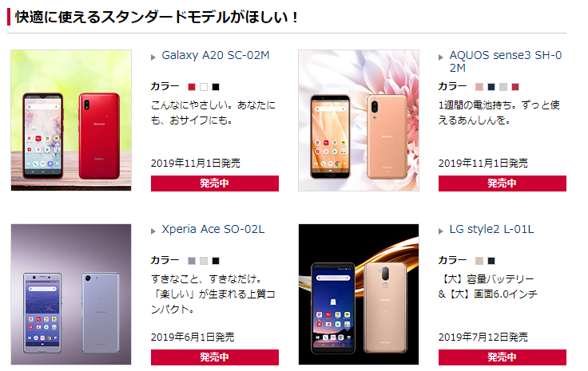Select red color swatch for Galaxy A20

(x=192, y=87)
